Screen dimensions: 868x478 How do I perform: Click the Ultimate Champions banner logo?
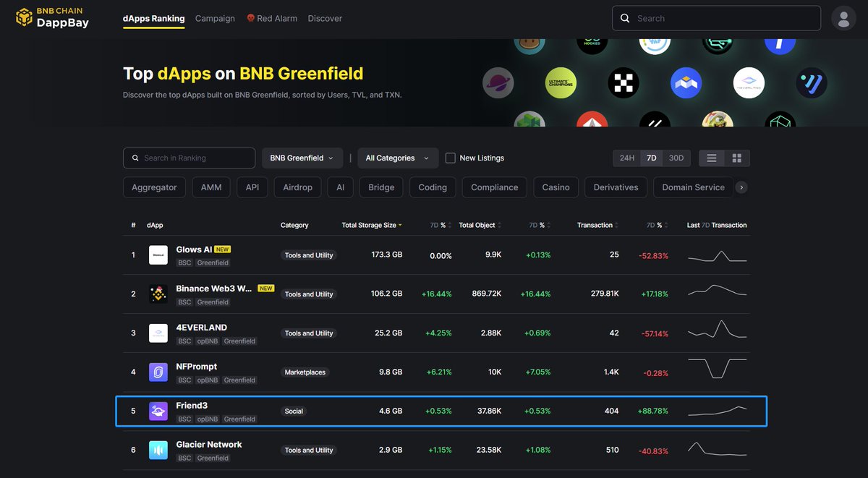click(561, 83)
